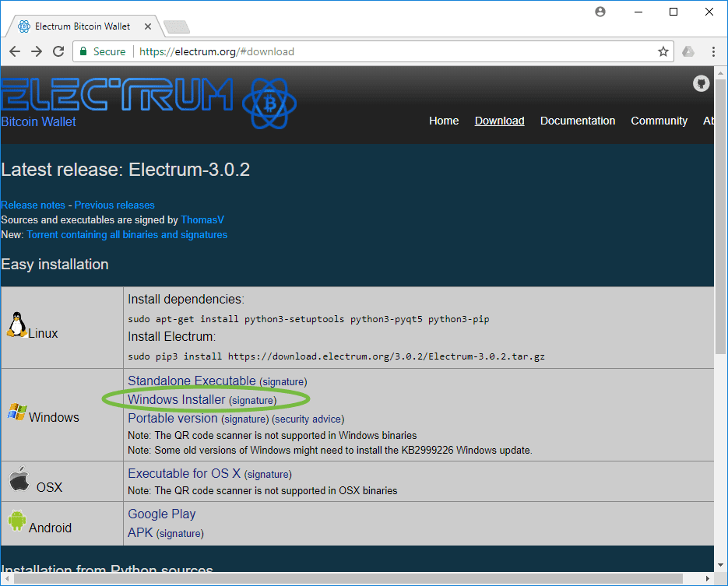Click the browser forward arrow
Viewport: 728px width, 586px height.
pos(37,51)
